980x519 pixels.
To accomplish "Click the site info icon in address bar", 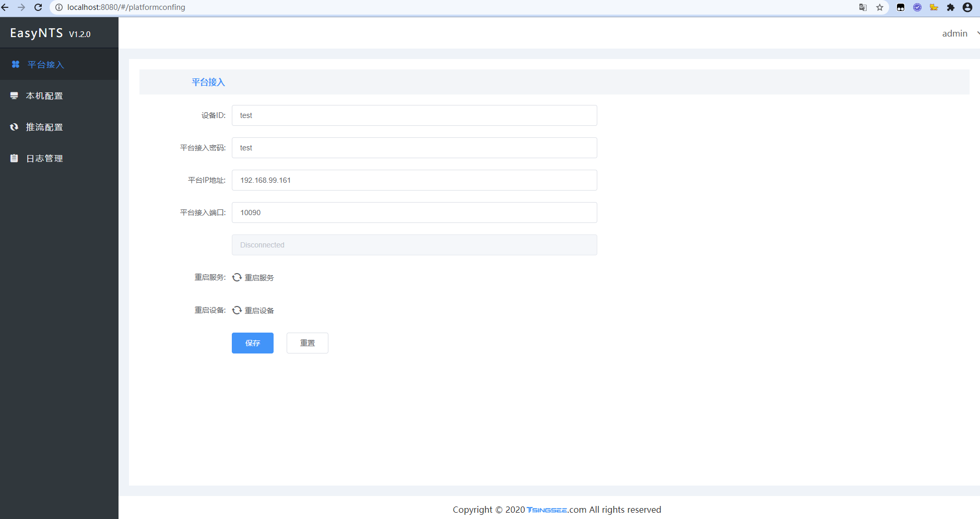I will point(59,7).
